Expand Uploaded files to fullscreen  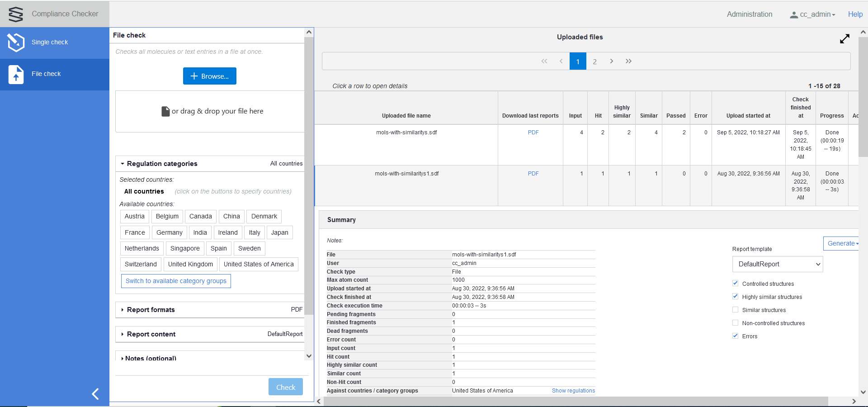coord(845,39)
